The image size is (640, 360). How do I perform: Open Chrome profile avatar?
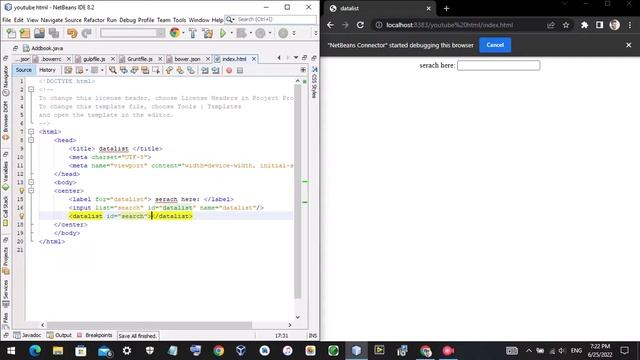point(614,25)
